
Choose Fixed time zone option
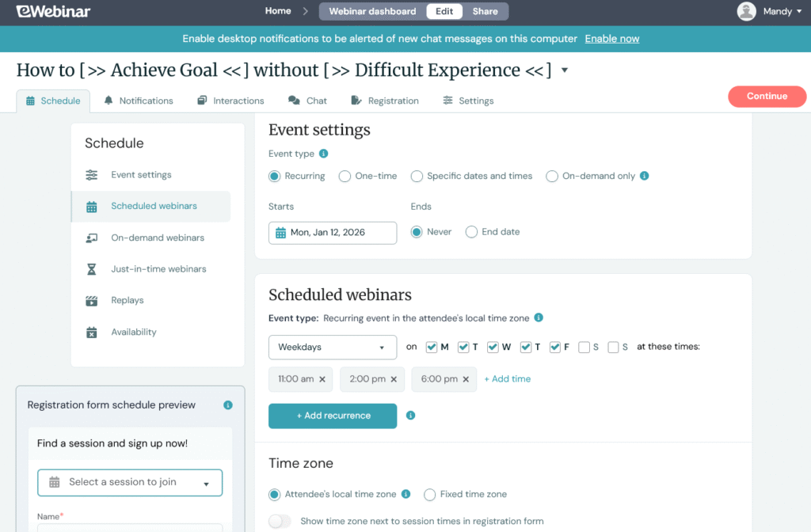429,494
